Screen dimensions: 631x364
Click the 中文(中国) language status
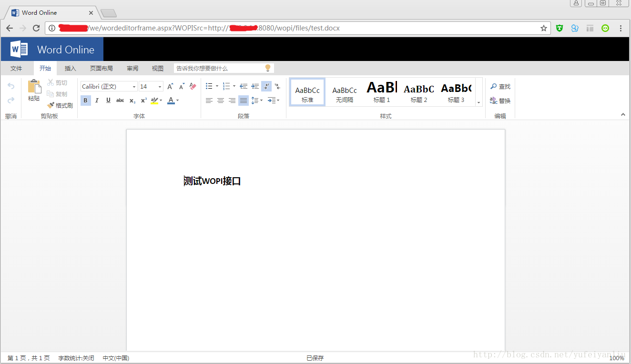pyautogui.click(x=116, y=358)
